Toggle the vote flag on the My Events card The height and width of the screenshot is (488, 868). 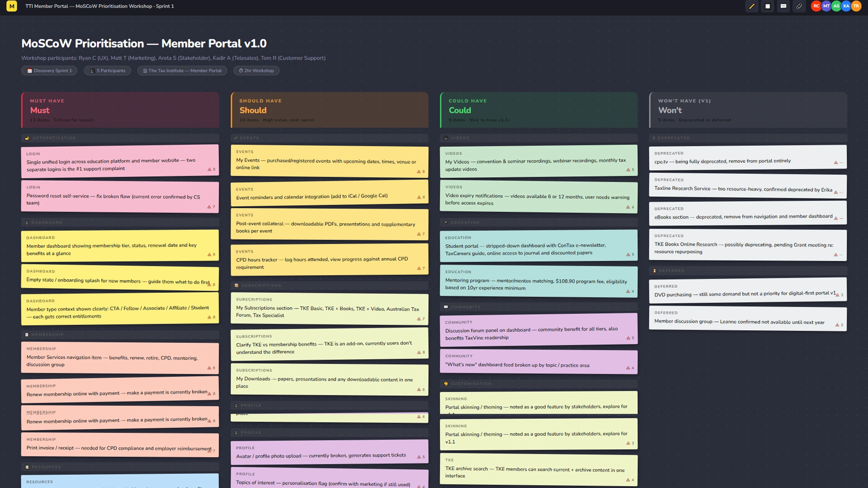point(419,172)
